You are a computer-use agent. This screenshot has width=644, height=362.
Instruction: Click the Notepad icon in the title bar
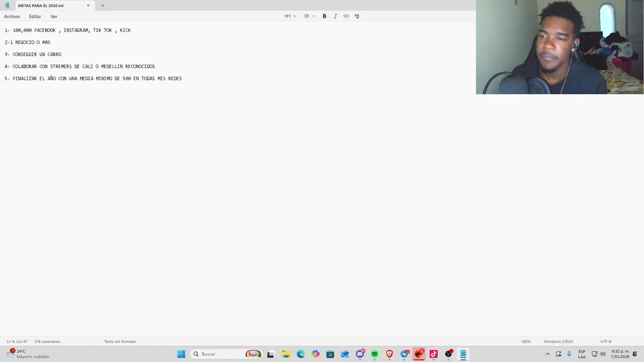tap(7, 6)
